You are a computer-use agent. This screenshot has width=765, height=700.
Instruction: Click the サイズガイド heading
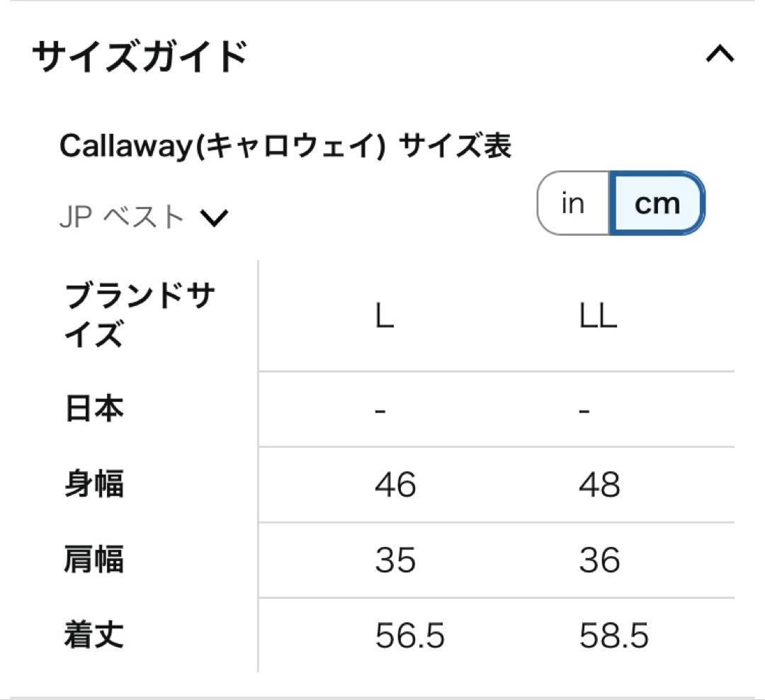click(140, 57)
